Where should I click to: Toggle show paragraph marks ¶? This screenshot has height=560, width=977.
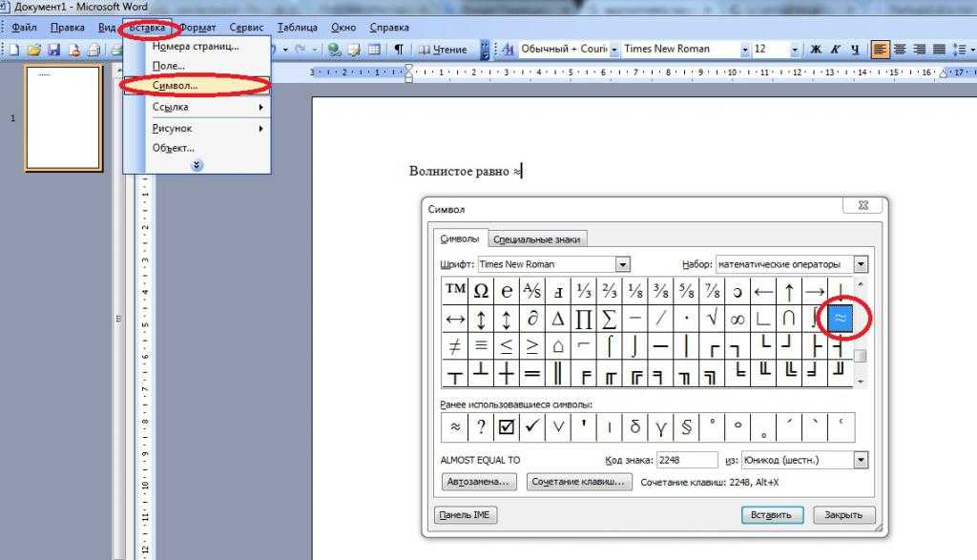398,50
